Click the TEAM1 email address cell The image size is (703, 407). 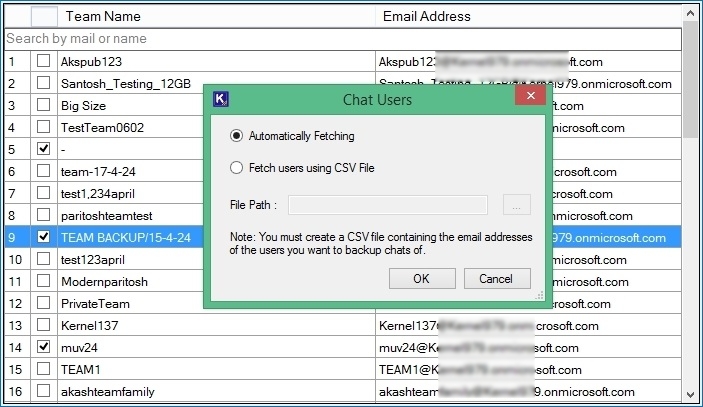529,369
